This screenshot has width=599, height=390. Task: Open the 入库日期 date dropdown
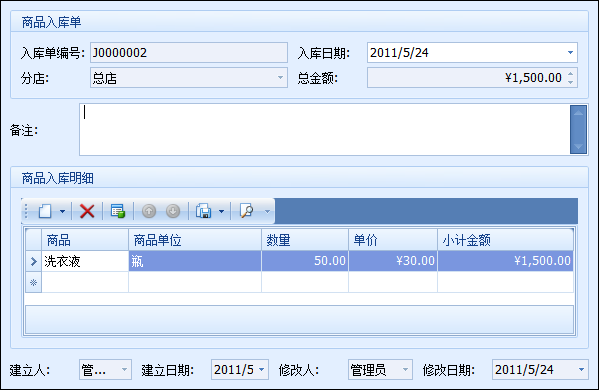pyautogui.click(x=570, y=53)
